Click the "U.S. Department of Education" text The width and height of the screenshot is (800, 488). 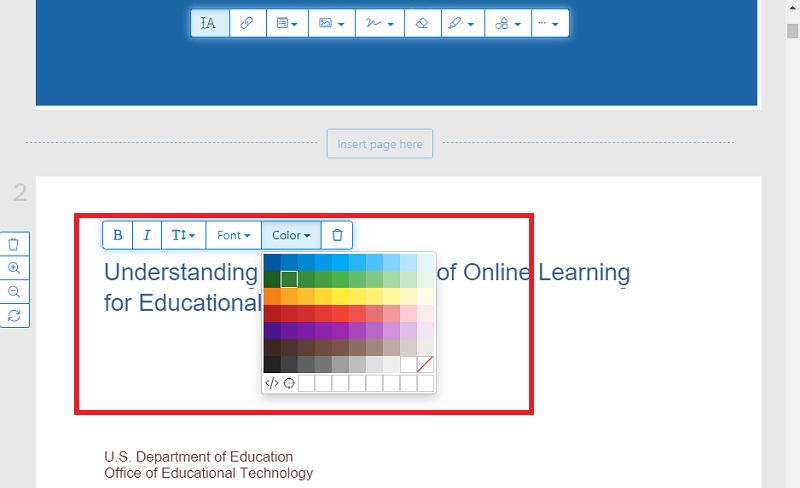coord(198,456)
